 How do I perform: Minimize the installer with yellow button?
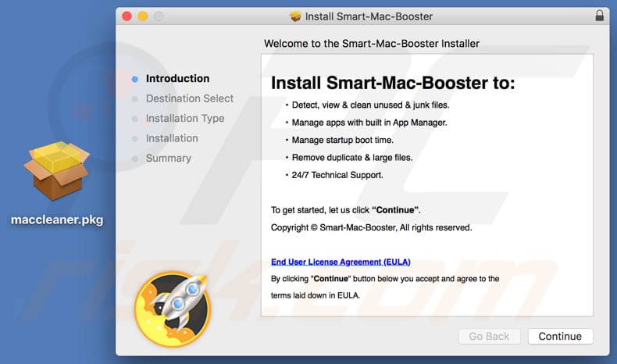[143, 16]
